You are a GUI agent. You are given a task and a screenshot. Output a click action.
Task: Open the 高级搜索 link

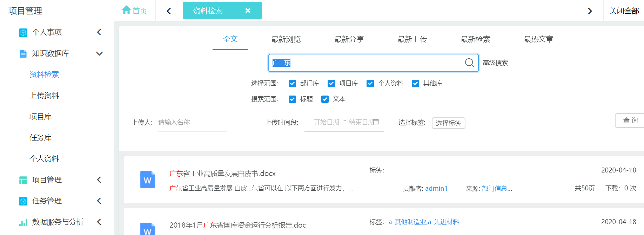(495, 63)
